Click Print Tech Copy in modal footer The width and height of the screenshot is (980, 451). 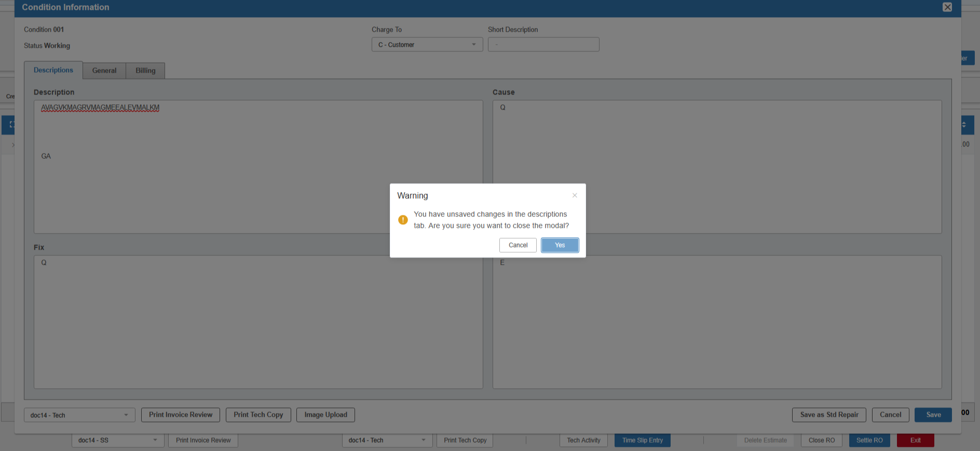(258, 415)
